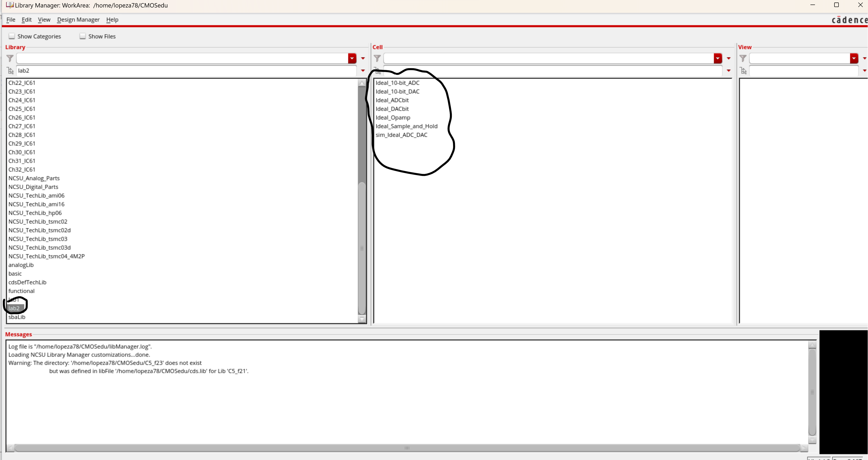868x460 pixels.
Task: Open the red View filter dropdown button
Action: click(854, 58)
